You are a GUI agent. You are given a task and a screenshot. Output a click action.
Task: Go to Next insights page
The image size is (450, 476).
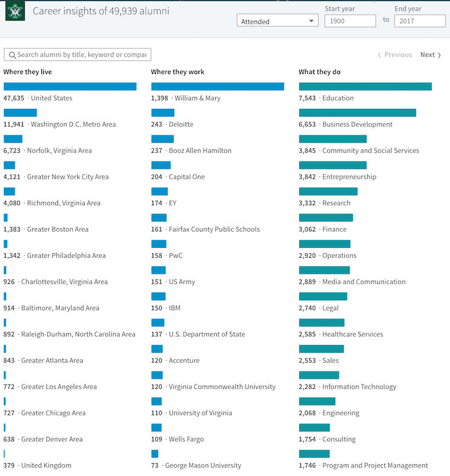(x=431, y=54)
